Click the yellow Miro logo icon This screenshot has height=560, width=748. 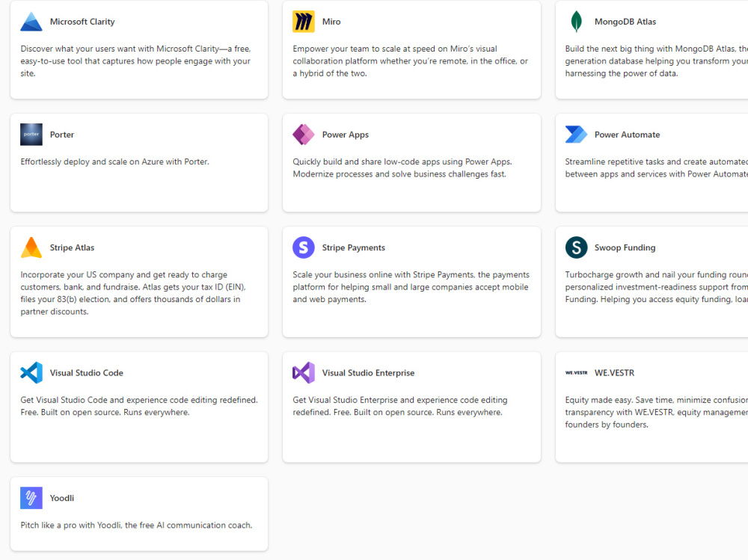(304, 22)
